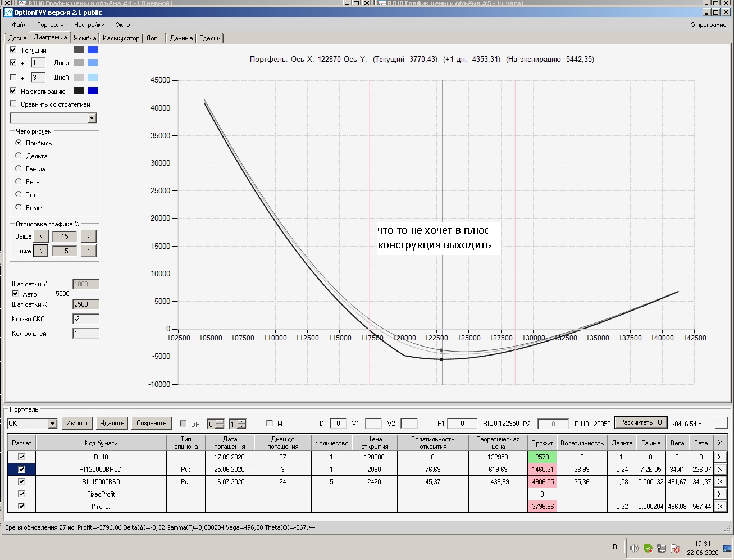Remove the RI115000BS0 put row via X
The height and width of the screenshot is (560, 734).
[x=720, y=482]
